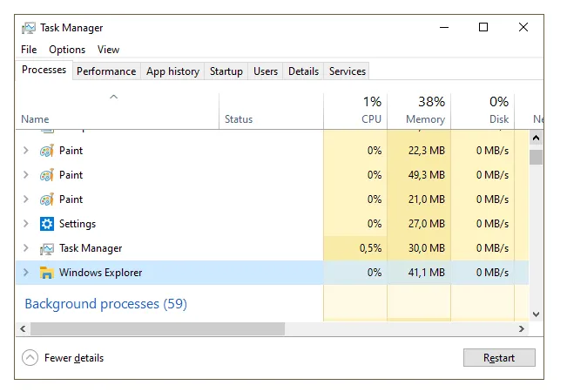This screenshot has height=392, width=567.
Task: Click the vertical scrollbar up arrow
Action: [x=536, y=138]
